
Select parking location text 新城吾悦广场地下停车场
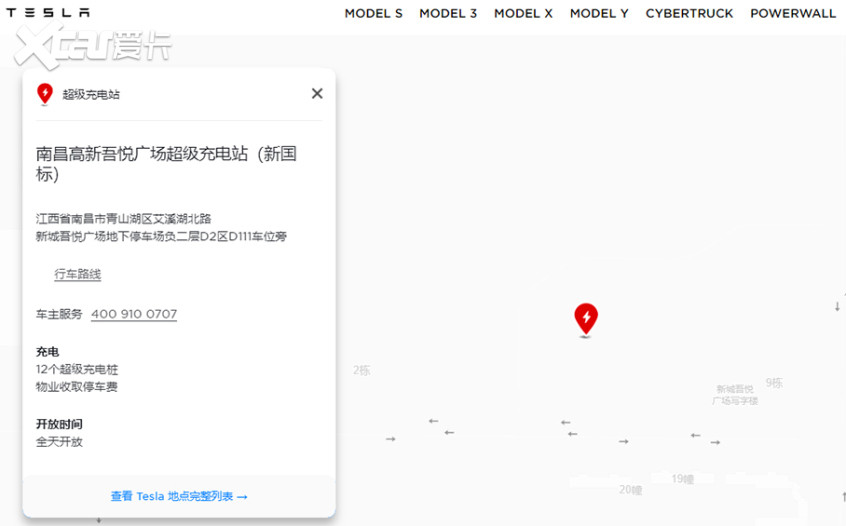point(100,236)
